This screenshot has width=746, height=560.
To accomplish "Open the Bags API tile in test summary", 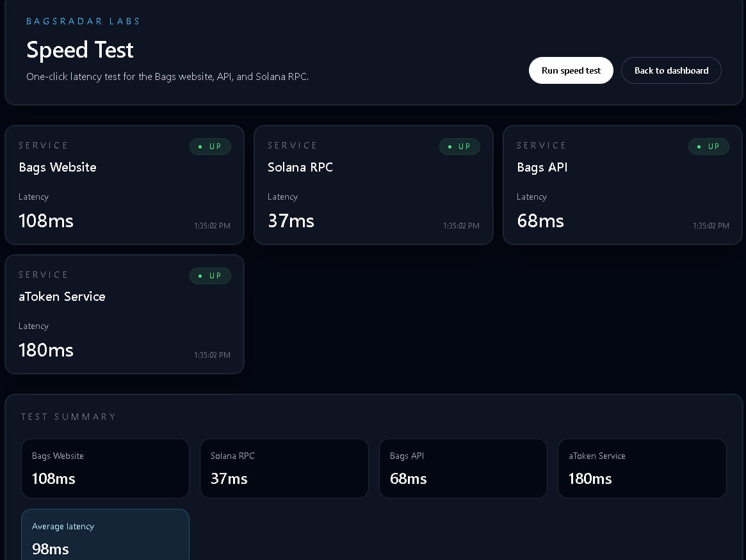I will pyautogui.click(x=463, y=468).
